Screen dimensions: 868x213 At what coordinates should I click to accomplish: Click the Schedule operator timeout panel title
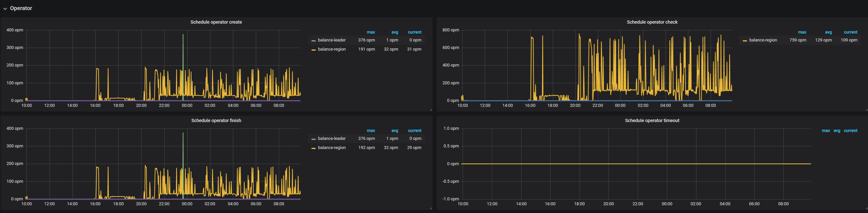652,120
